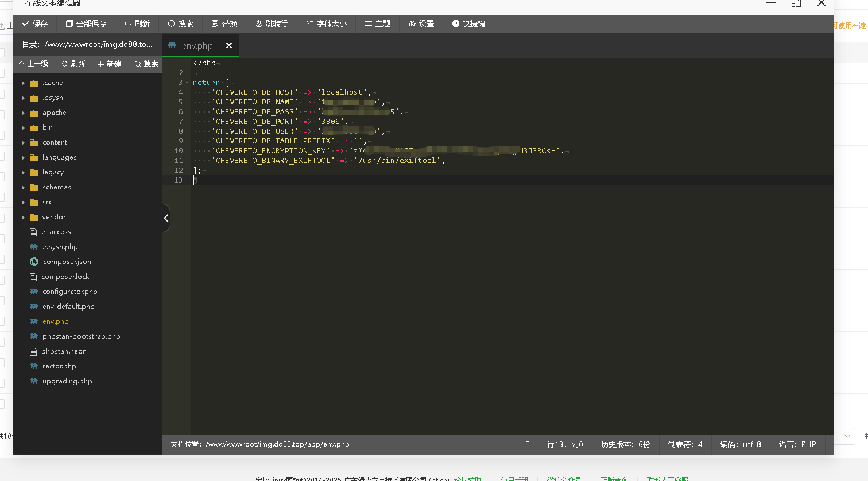Open Font Size (字体大小) option
Image resolution: width=868 pixels, height=481 pixels.
(x=327, y=24)
